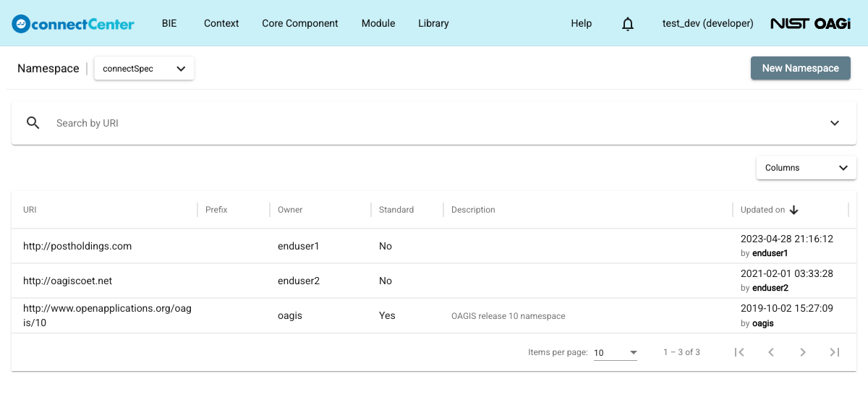This screenshot has width=868, height=405.
Task: Click the Description column header
Action: tap(473, 210)
